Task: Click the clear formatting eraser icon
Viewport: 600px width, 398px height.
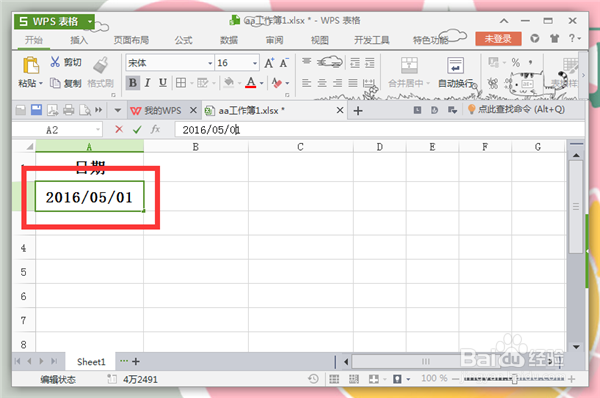Action: pyautogui.click(x=277, y=83)
